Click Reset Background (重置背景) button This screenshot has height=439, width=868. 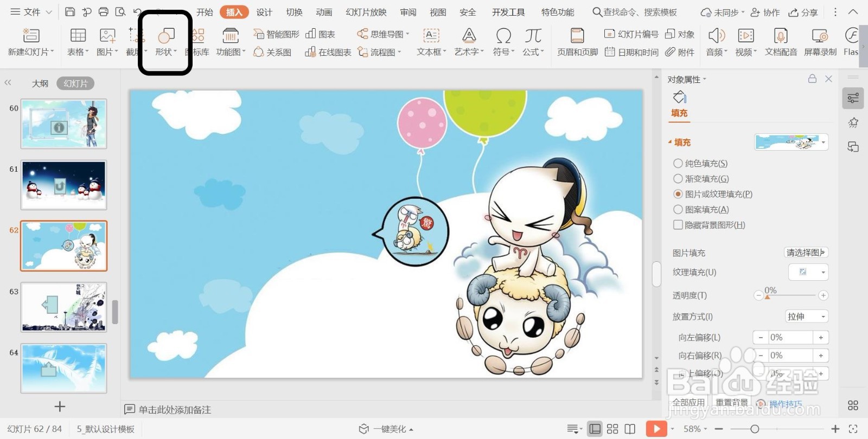pyautogui.click(x=731, y=402)
